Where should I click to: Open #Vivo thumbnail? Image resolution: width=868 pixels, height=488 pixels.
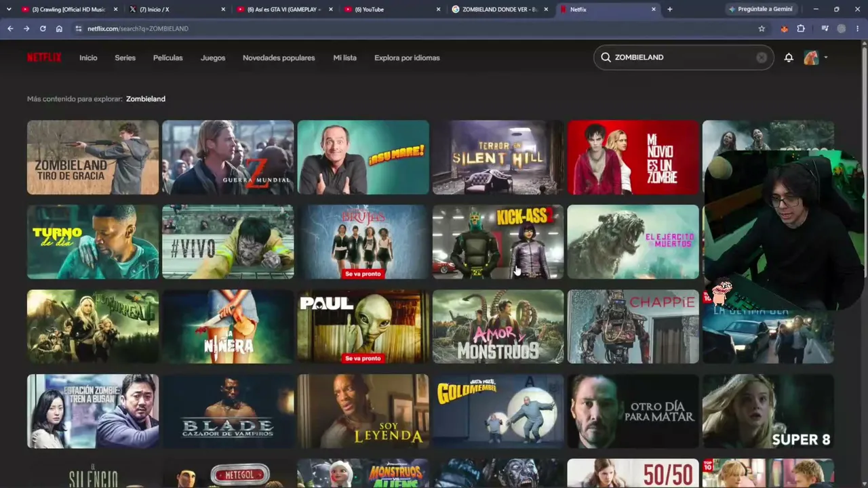pyautogui.click(x=228, y=242)
